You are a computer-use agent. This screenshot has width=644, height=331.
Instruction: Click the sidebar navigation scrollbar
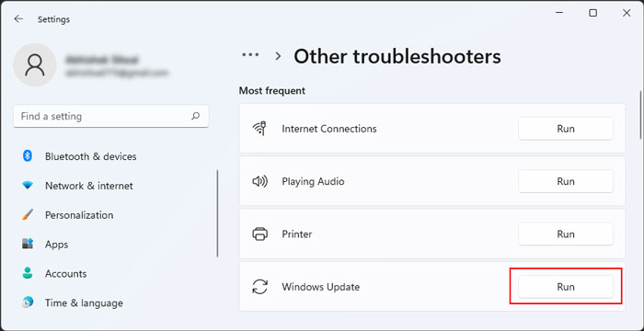[217, 213]
